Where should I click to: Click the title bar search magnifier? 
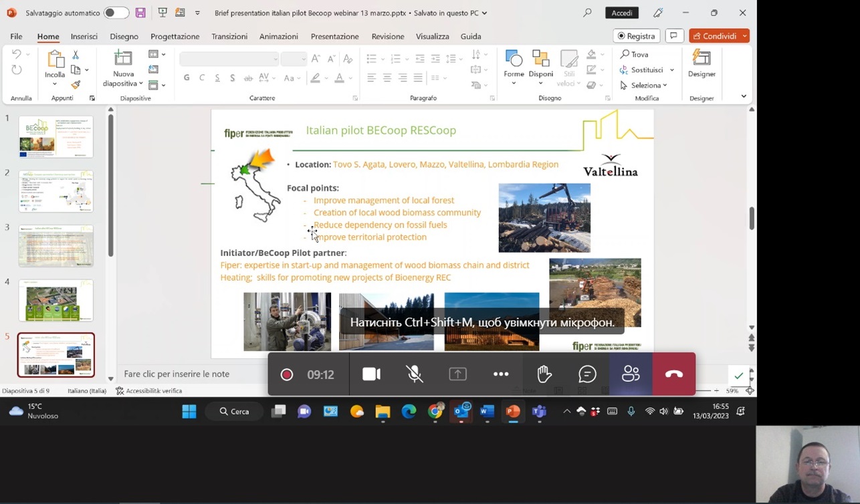point(587,13)
